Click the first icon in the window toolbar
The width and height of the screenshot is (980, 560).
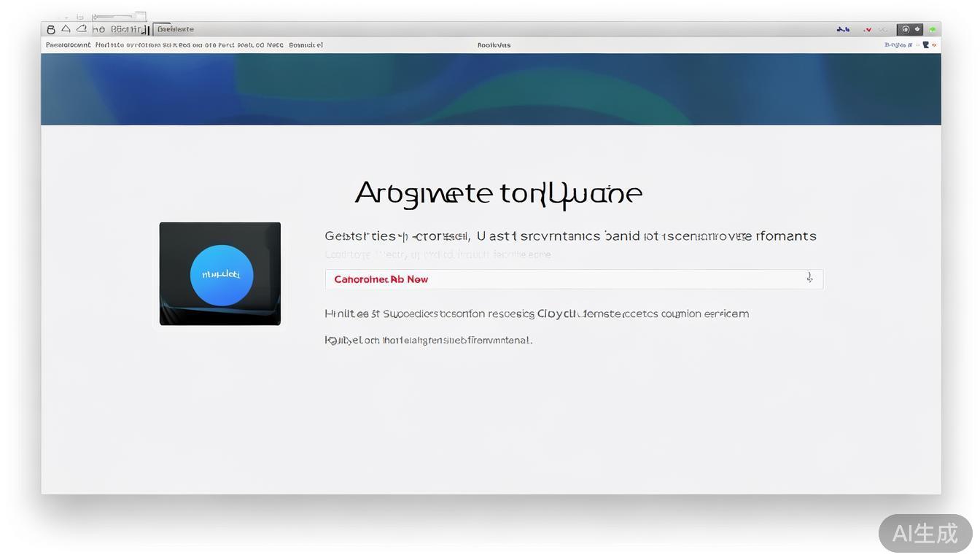pos(50,30)
